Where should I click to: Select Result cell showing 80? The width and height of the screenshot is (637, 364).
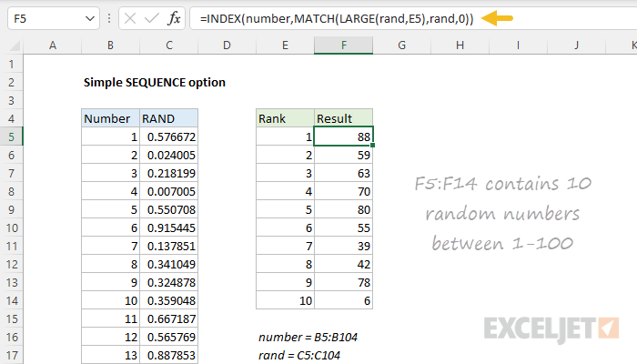(x=344, y=209)
